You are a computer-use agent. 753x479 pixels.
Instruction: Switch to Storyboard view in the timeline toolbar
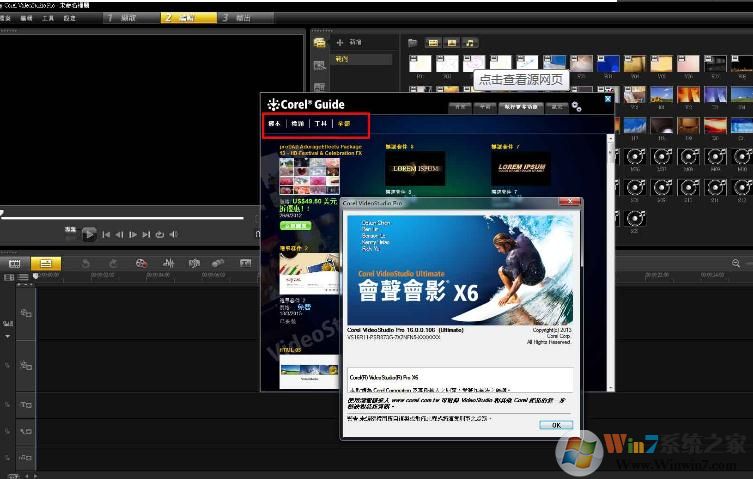click(15, 263)
